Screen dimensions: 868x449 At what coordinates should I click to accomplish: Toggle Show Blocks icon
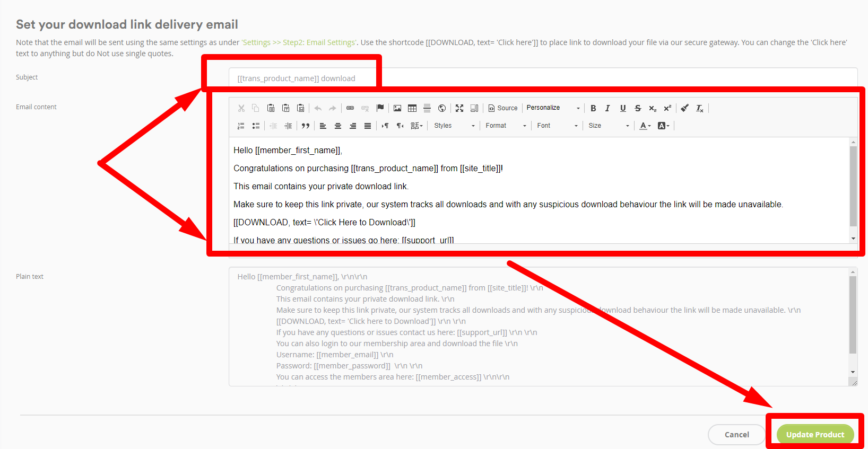474,108
